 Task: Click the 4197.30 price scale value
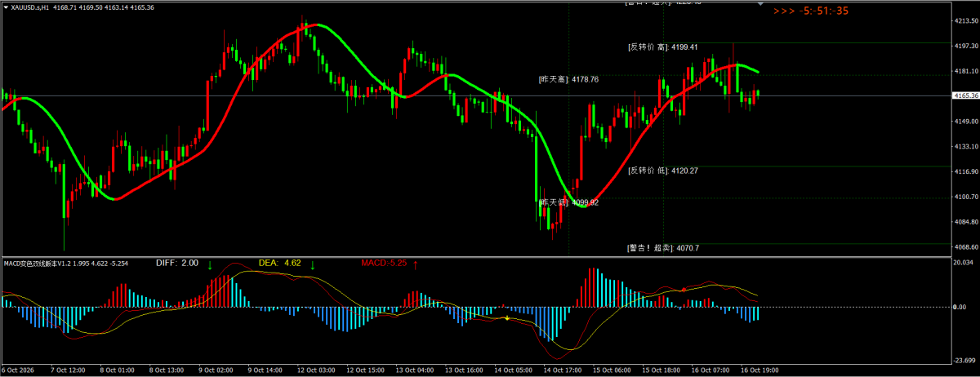pyautogui.click(x=966, y=47)
